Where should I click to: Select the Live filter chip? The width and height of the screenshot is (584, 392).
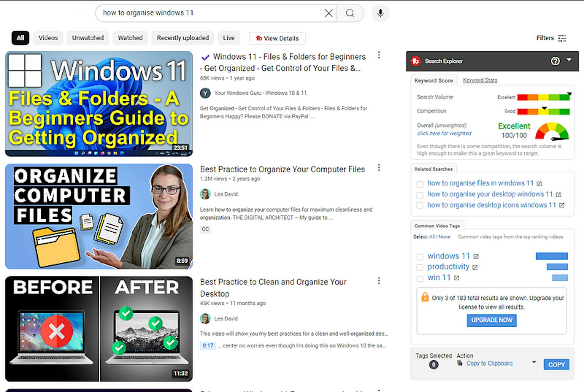229,38
